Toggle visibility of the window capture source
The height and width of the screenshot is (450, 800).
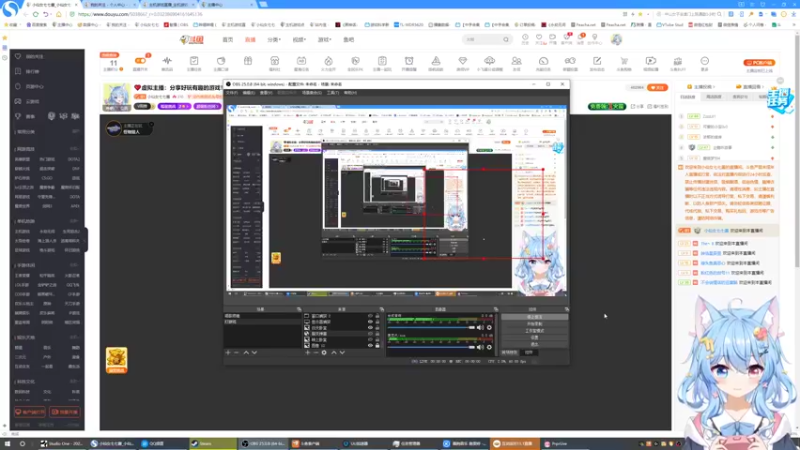pyautogui.click(x=370, y=316)
